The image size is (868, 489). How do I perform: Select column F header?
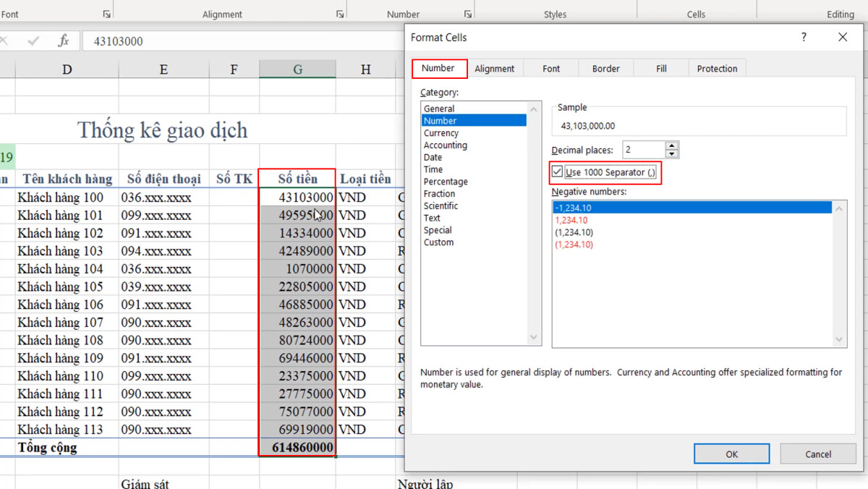coord(234,69)
